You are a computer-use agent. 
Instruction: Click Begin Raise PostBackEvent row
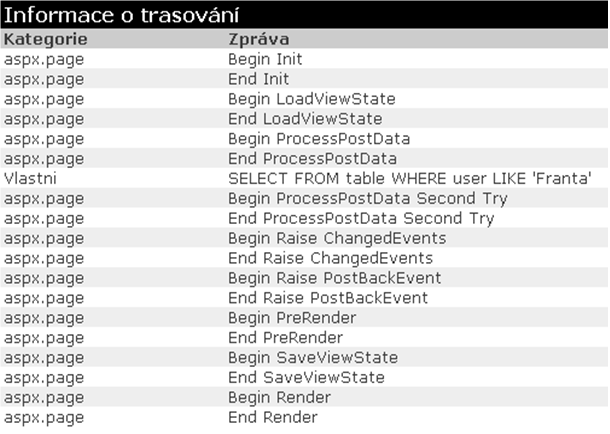point(304,278)
